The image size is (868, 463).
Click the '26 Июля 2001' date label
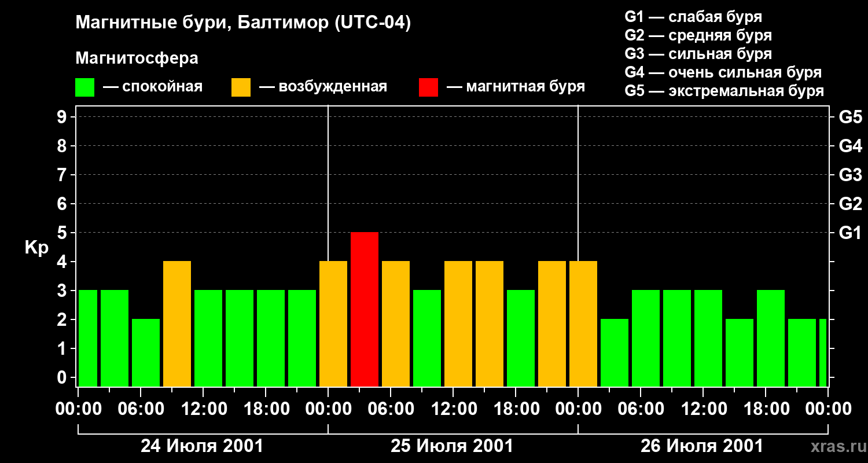[x=702, y=446]
